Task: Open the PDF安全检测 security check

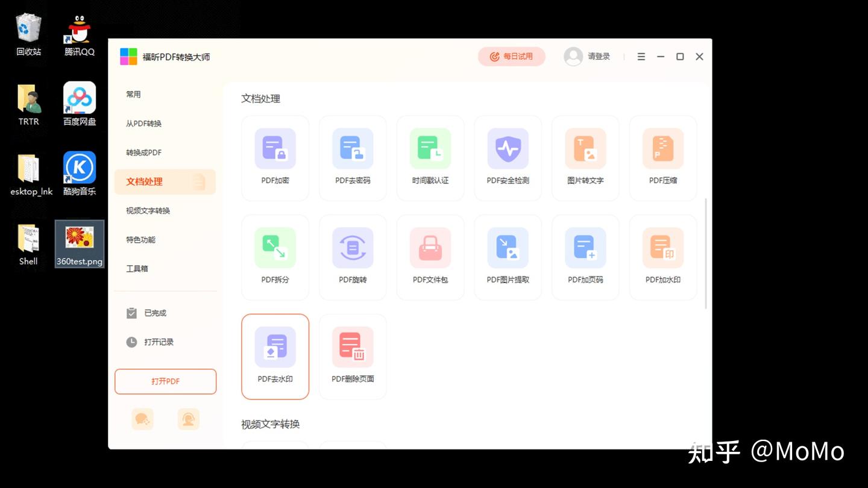Action: [x=508, y=158]
